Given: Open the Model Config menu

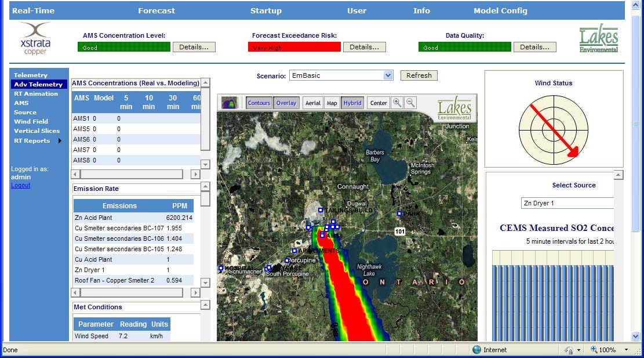Looking at the screenshot, I should 500,10.
